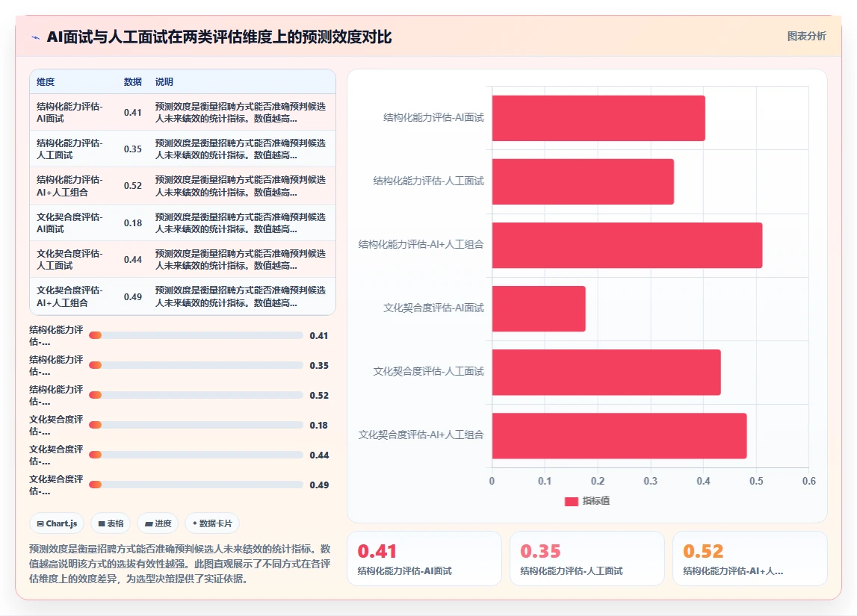Select the Chart.js tag chip
The width and height of the screenshot is (857, 616).
point(57,523)
